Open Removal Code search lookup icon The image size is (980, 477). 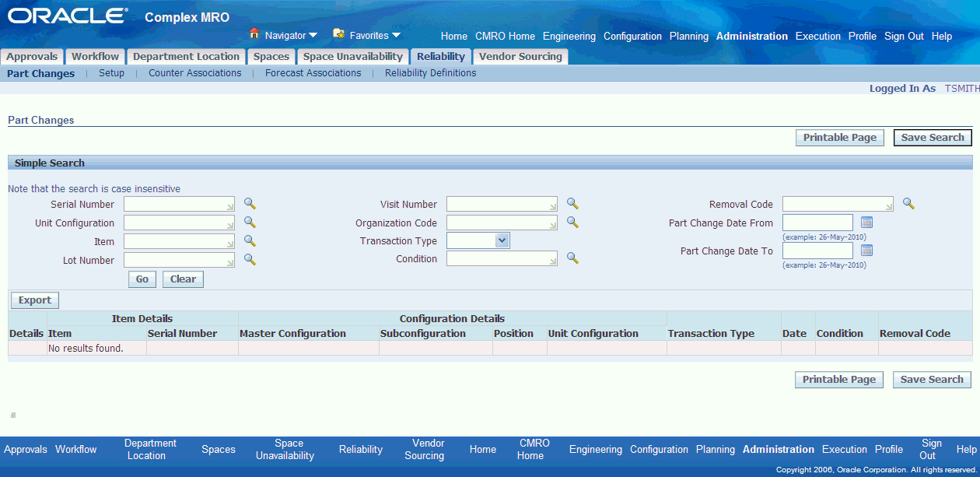coord(908,204)
